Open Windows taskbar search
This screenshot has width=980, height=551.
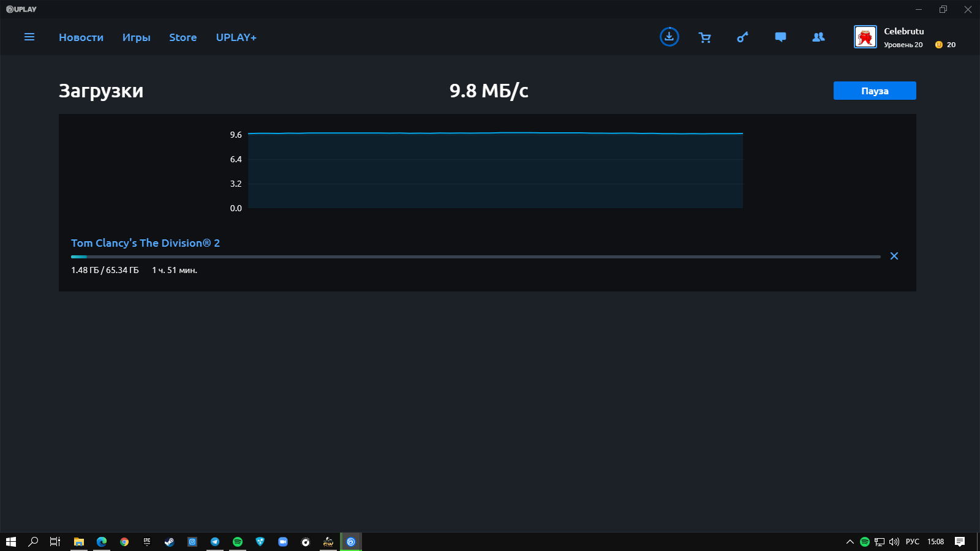click(34, 542)
